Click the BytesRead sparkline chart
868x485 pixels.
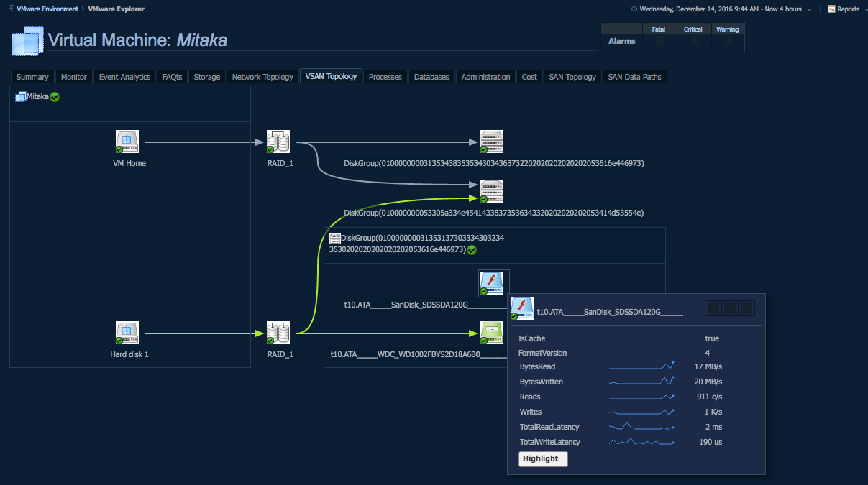pos(641,366)
